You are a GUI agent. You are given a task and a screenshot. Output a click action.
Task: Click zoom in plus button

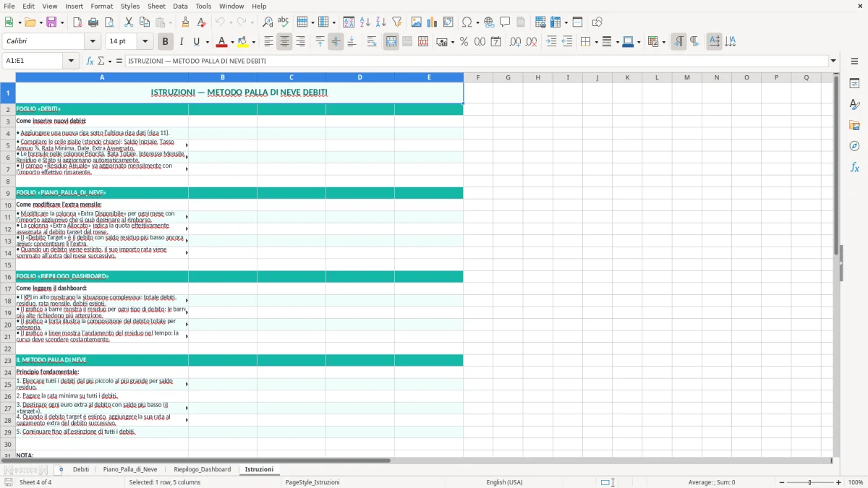pyautogui.click(x=839, y=482)
